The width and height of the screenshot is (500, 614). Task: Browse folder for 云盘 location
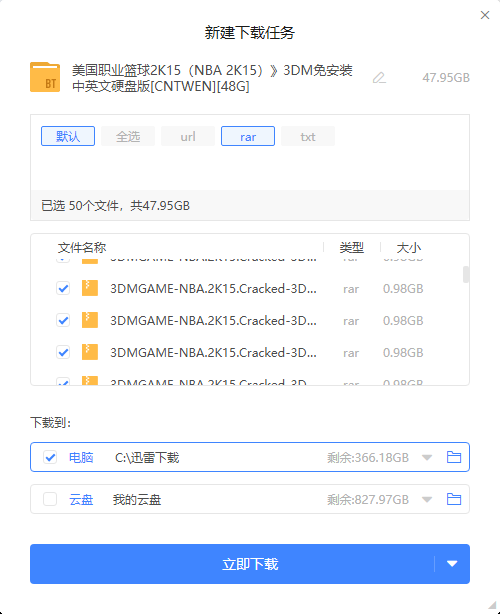(454, 499)
